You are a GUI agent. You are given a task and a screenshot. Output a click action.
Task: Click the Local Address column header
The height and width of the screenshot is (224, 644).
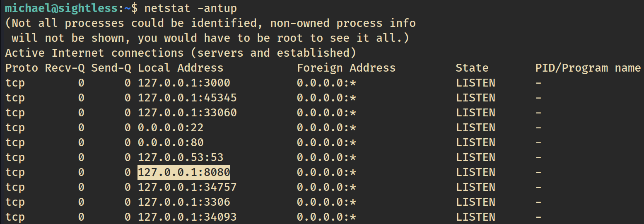pyautogui.click(x=181, y=68)
